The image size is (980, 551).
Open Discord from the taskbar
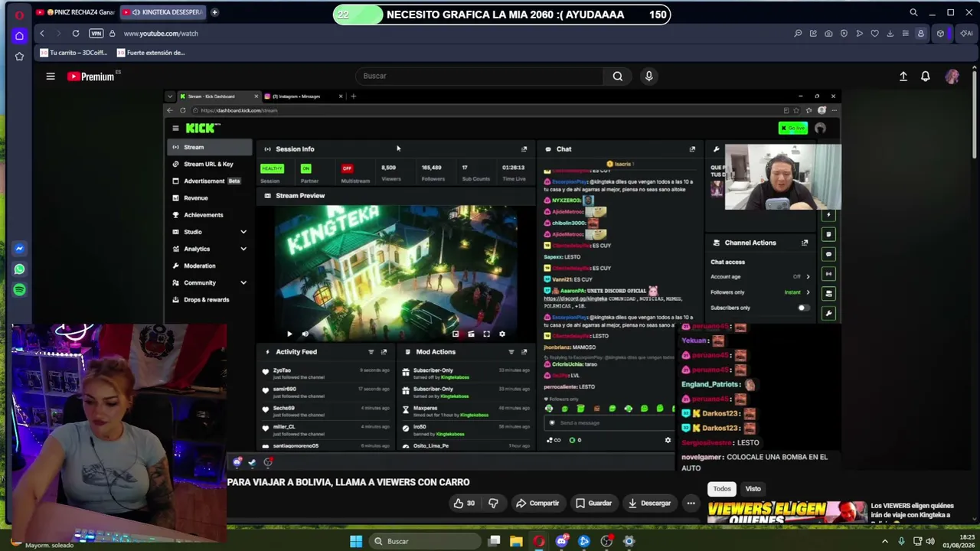pyautogui.click(x=562, y=541)
